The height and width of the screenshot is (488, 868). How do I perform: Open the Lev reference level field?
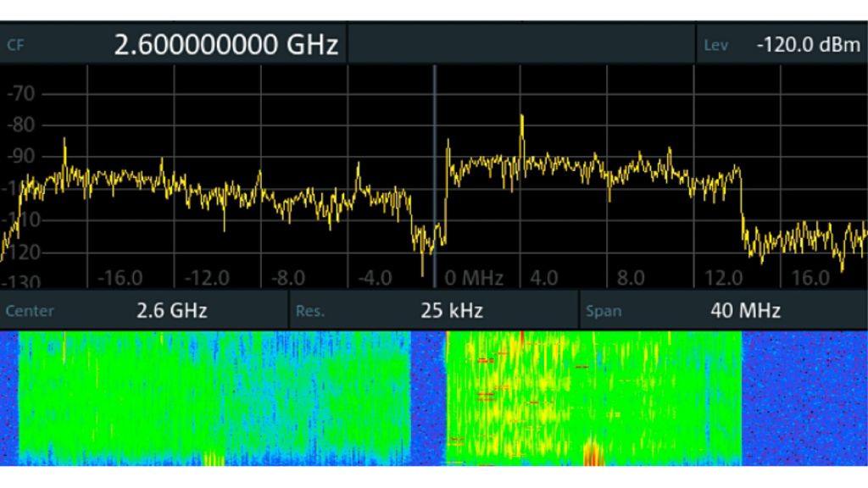coord(782,44)
